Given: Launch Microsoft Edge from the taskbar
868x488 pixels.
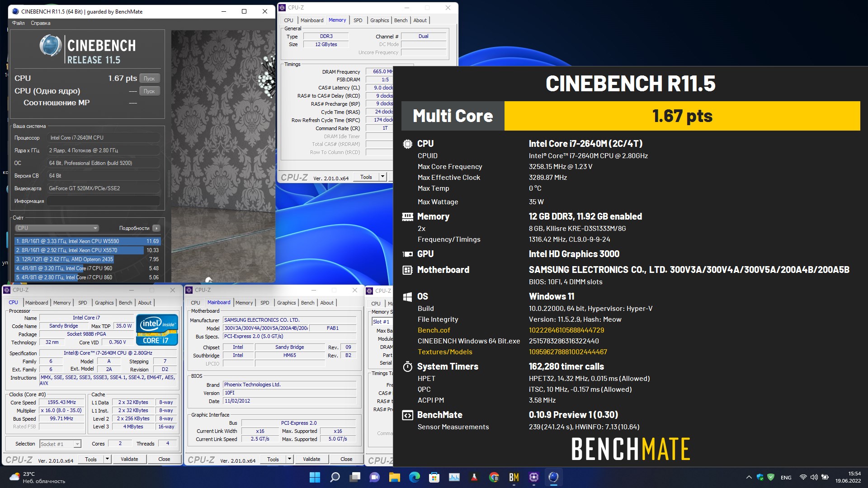Looking at the screenshot, I should [x=415, y=477].
